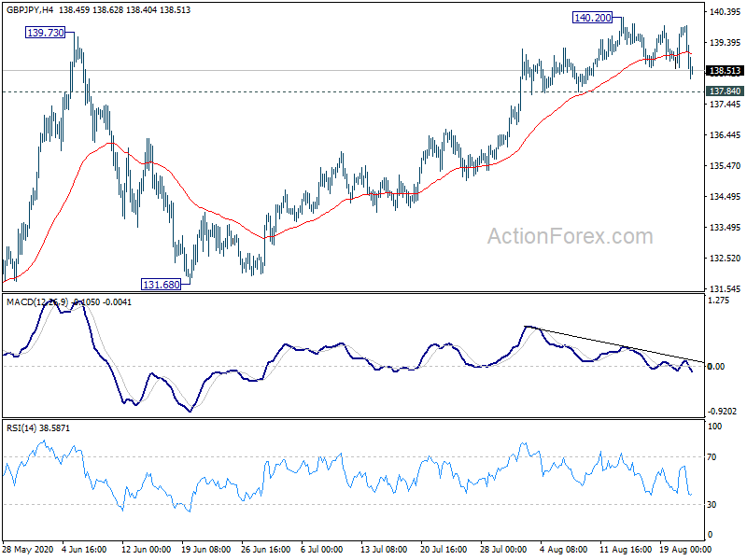Click the 137.840 support level tag

(725, 91)
